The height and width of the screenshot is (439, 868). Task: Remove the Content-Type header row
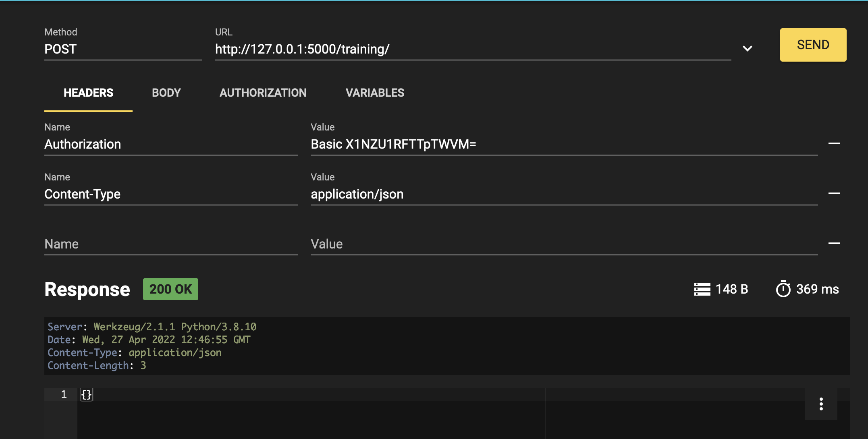click(834, 194)
